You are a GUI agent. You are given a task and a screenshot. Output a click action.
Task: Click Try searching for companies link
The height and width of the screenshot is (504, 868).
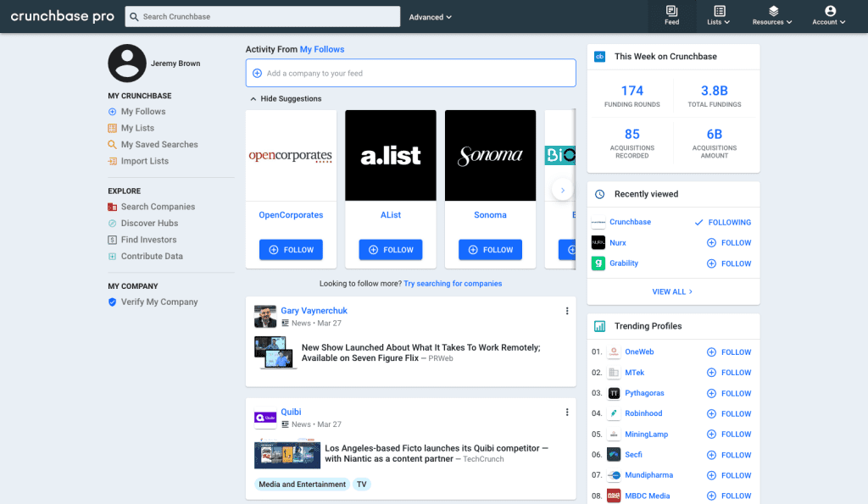[x=453, y=284]
